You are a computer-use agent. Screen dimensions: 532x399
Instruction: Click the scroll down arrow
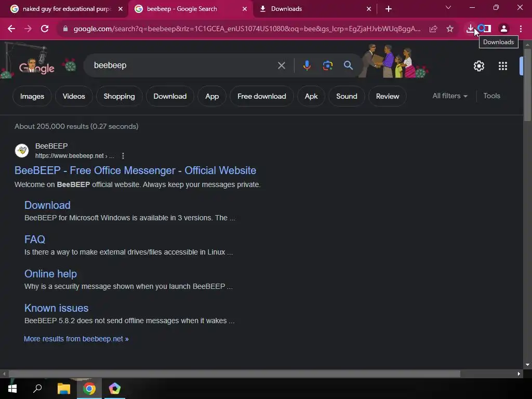click(x=527, y=365)
